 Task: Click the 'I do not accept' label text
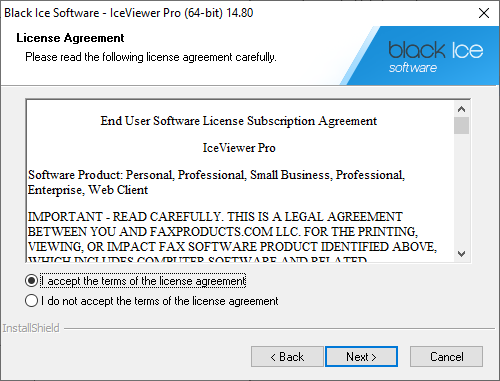point(160,301)
